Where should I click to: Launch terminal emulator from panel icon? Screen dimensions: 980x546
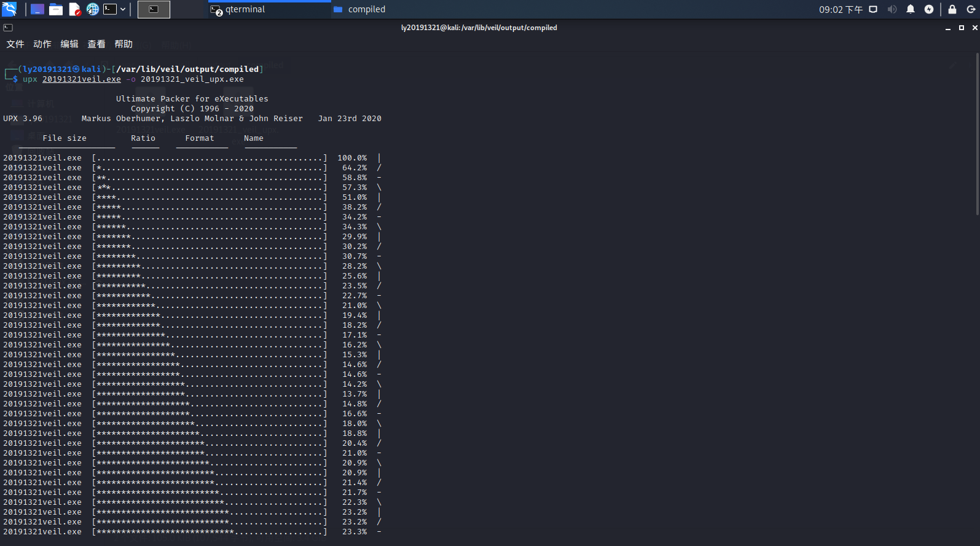[x=110, y=9]
